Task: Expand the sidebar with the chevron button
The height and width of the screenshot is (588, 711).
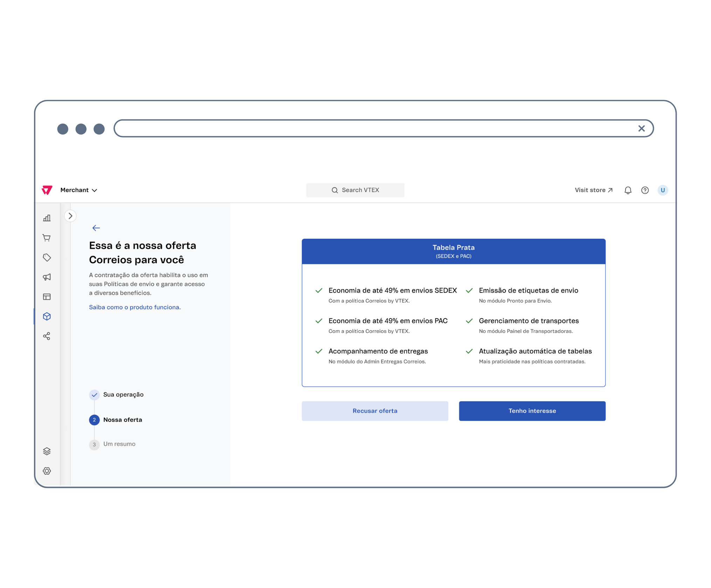Action: pyautogui.click(x=70, y=216)
